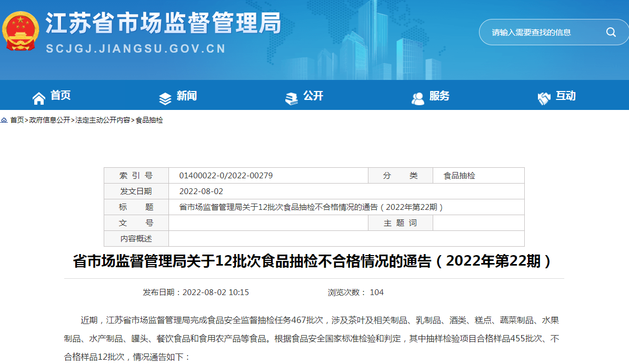
Task: Click the document icon beside 公开
Action: click(291, 98)
